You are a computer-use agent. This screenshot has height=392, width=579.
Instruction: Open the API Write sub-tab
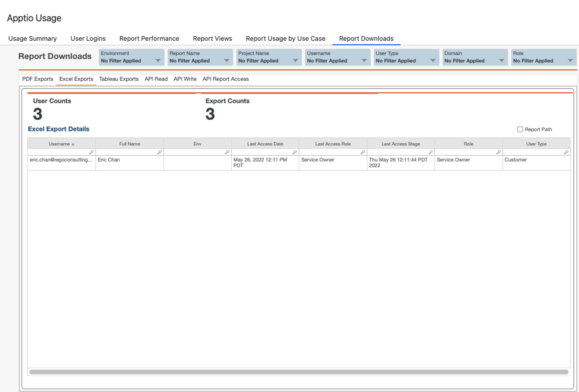tap(185, 79)
